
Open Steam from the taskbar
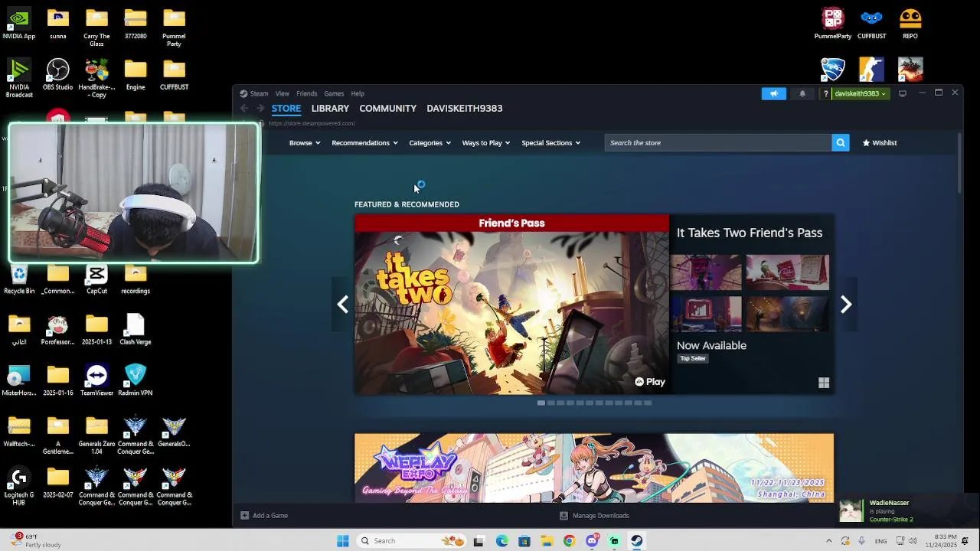(x=637, y=541)
